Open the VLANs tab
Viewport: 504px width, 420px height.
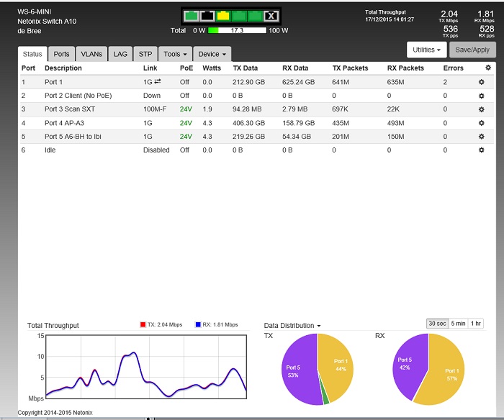[91, 54]
